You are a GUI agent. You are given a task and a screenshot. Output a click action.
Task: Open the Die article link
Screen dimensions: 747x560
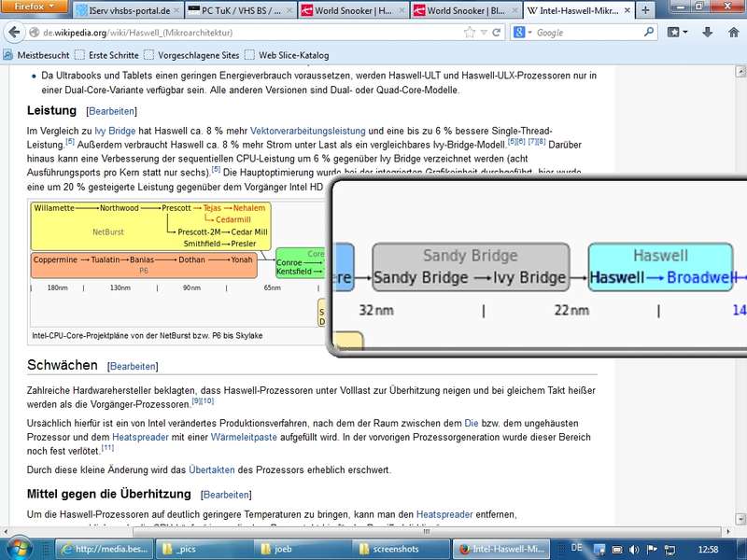pos(472,424)
